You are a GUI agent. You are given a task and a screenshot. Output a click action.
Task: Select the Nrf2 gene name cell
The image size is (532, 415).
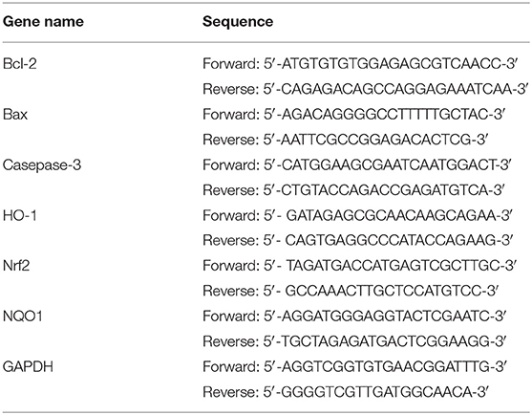pos(16,266)
